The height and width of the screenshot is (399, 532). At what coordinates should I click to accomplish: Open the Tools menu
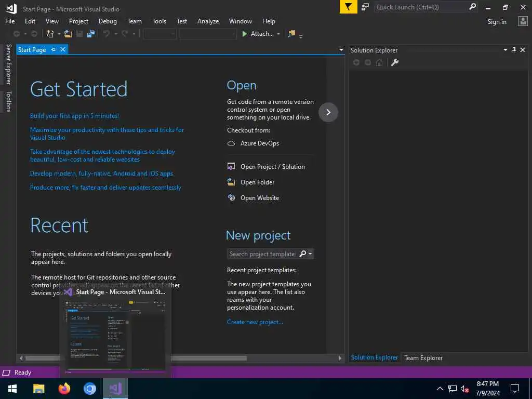159,21
